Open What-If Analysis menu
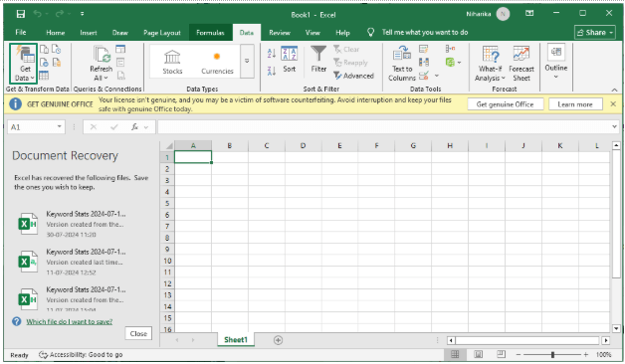 [490, 64]
